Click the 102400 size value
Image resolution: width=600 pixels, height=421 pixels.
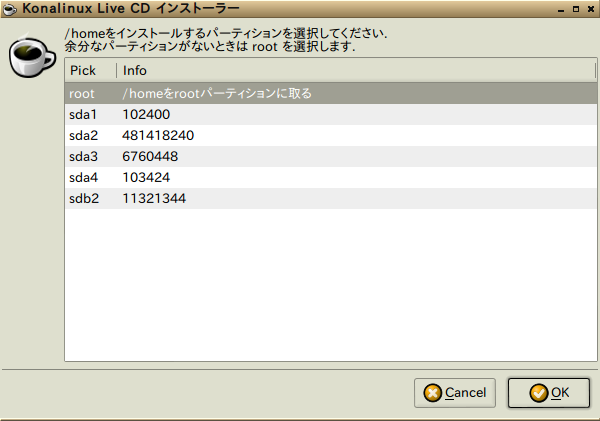coord(146,114)
